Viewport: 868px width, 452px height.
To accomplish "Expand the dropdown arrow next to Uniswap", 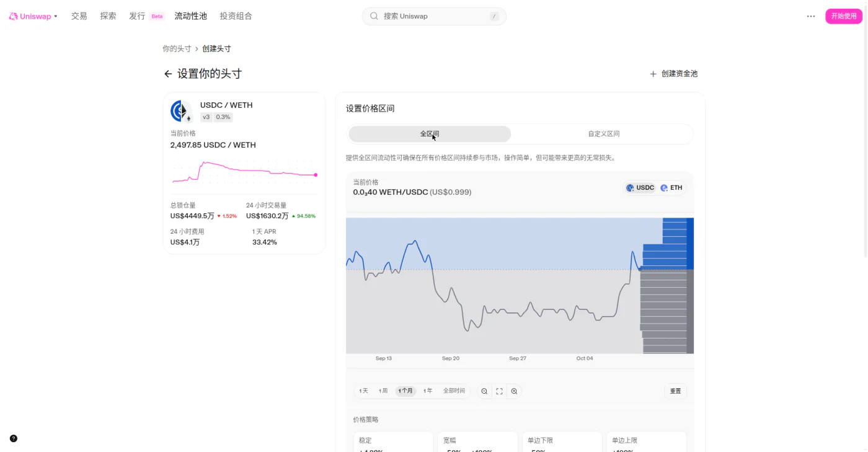I will (x=56, y=16).
